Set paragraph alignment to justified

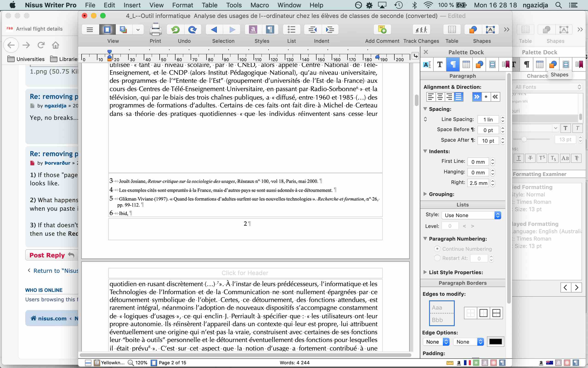pyautogui.click(x=458, y=97)
